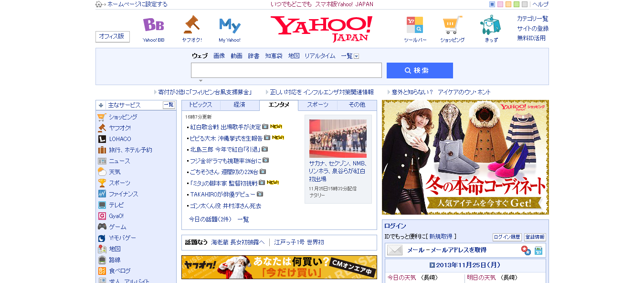Click the Y! Mobage icon in the sidebar
The width and height of the screenshot is (644, 283).
point(102,238)
